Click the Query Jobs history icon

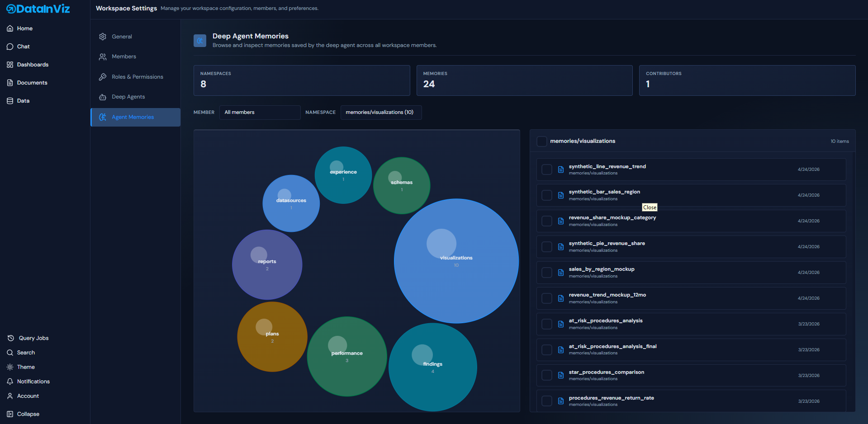point(11,338)
